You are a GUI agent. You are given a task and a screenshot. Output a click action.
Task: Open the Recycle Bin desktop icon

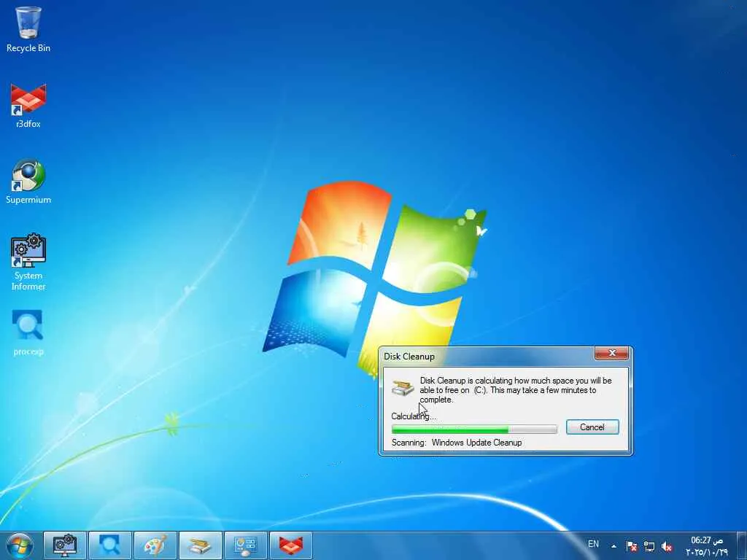(x=28, y=28)
